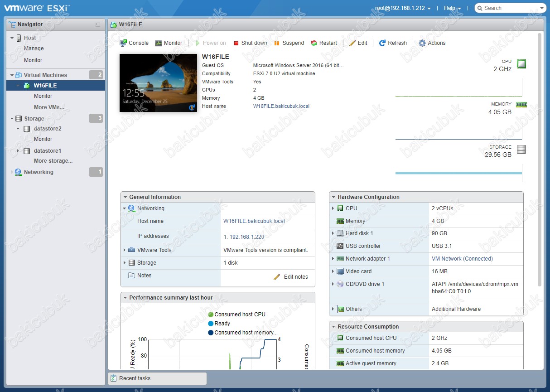This screenshot has width=550, height=392.
Task: Click the CD/DVD drive 1 disc icon
Action: click(340, 284)
